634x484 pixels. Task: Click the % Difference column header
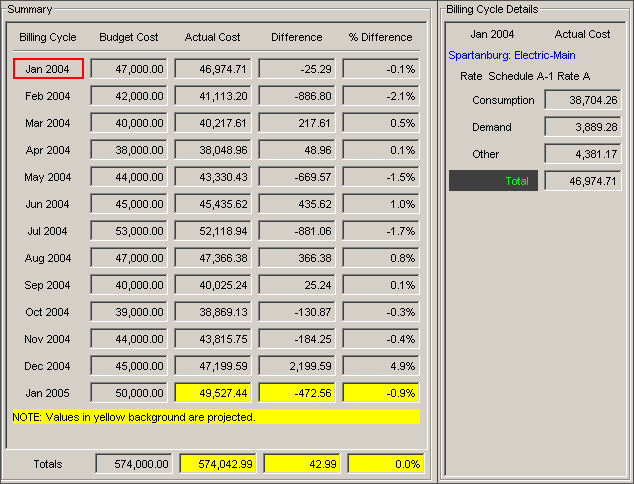380,38
